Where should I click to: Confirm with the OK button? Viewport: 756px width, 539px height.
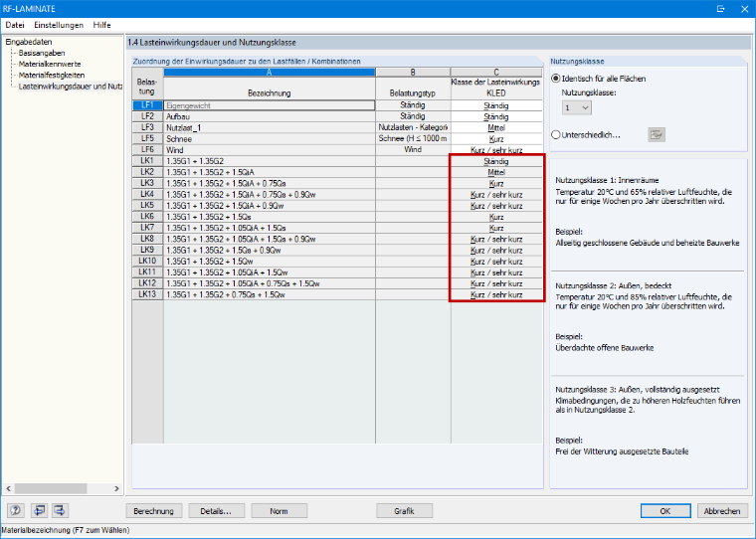[x=665, y=511]
